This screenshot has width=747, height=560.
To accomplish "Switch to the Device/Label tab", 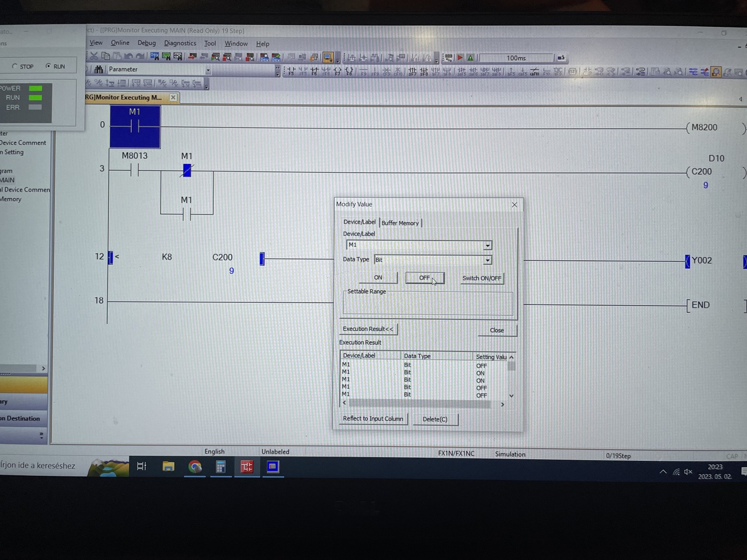I will [359, 222].
